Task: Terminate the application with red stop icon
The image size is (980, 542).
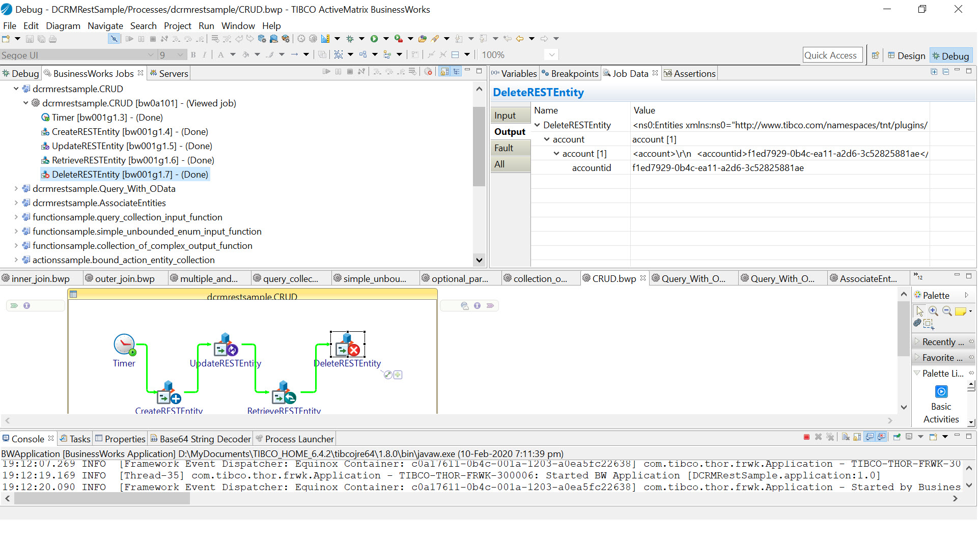Action: [806, 437]
